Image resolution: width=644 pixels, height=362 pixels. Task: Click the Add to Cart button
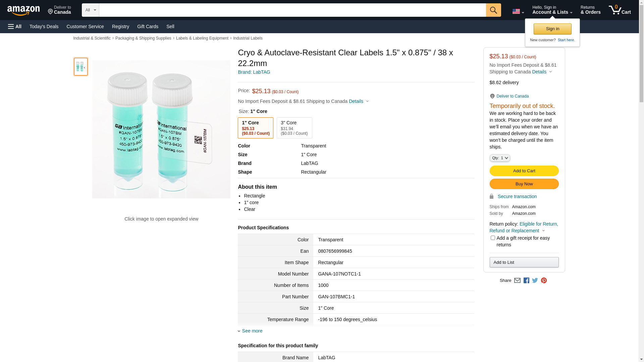(524, 171)
